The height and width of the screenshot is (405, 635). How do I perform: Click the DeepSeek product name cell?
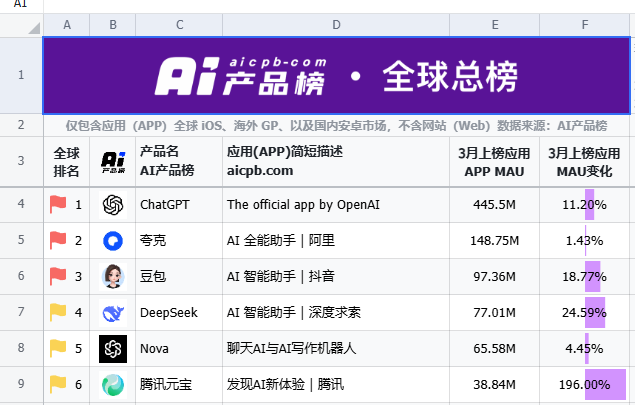click(x=179, y=313)
